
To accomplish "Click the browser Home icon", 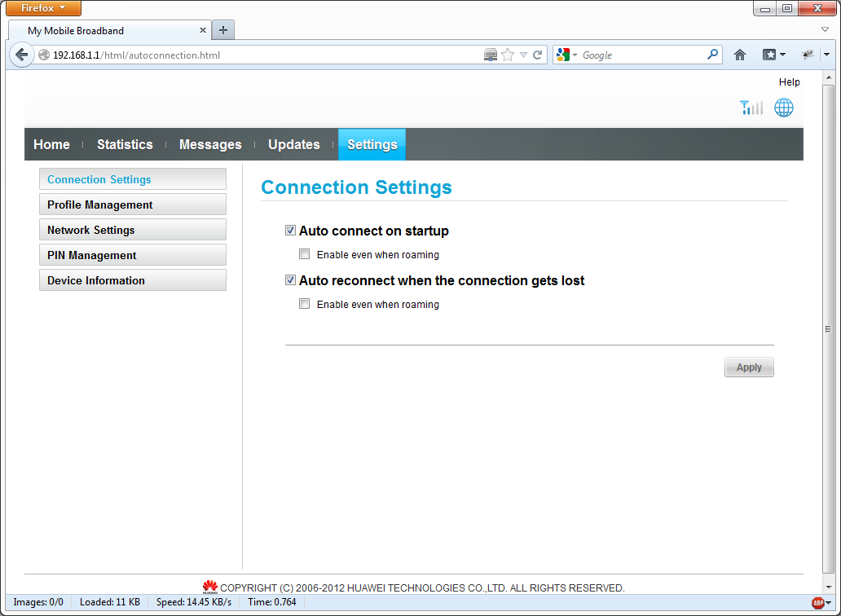I will [740, 55].
